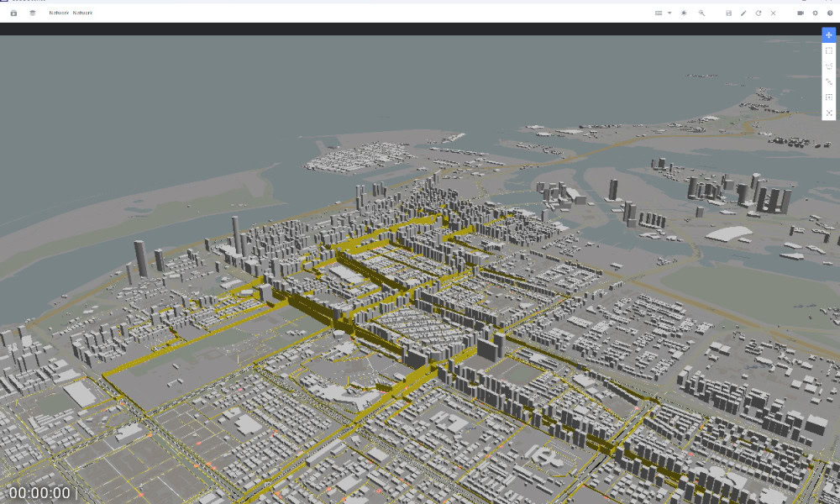Screen dimensions: 840x504
Task: Activate the rectangle selection tool
Action: click(x=829, y=50)
